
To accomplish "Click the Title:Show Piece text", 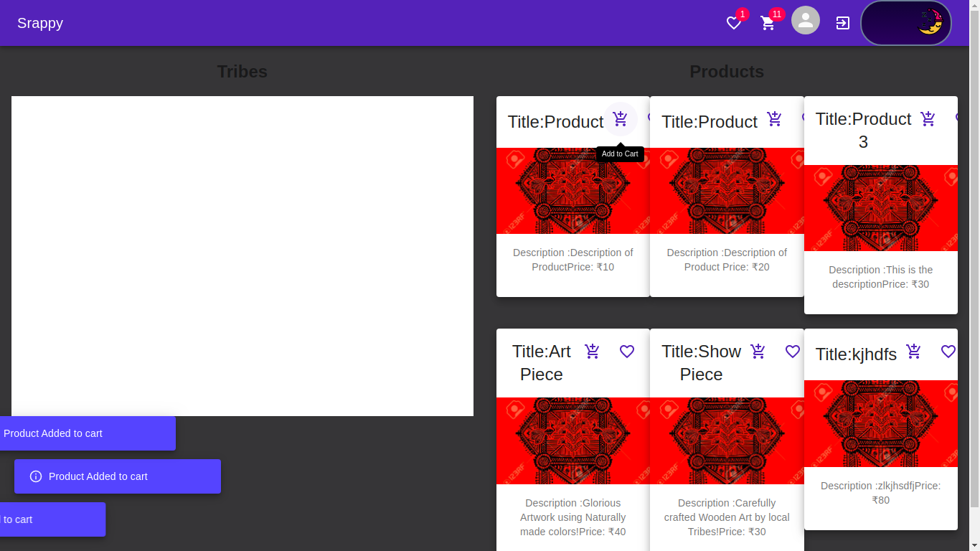I will (701, 363).
